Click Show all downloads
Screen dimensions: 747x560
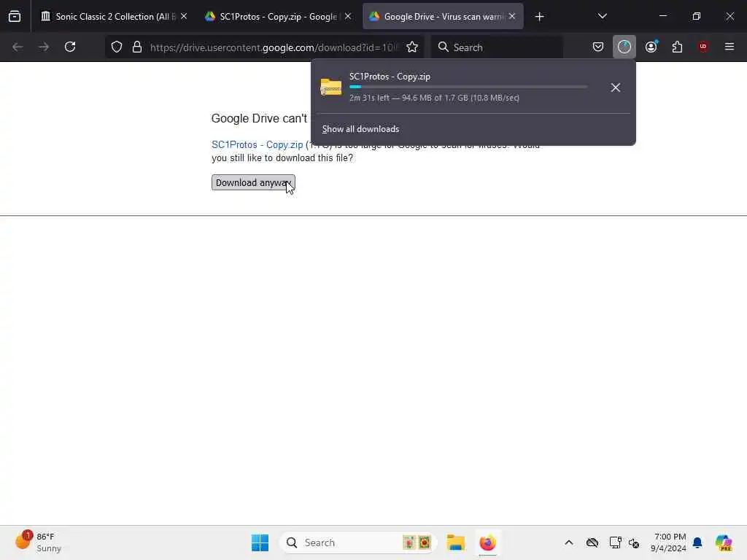point(360,129)
